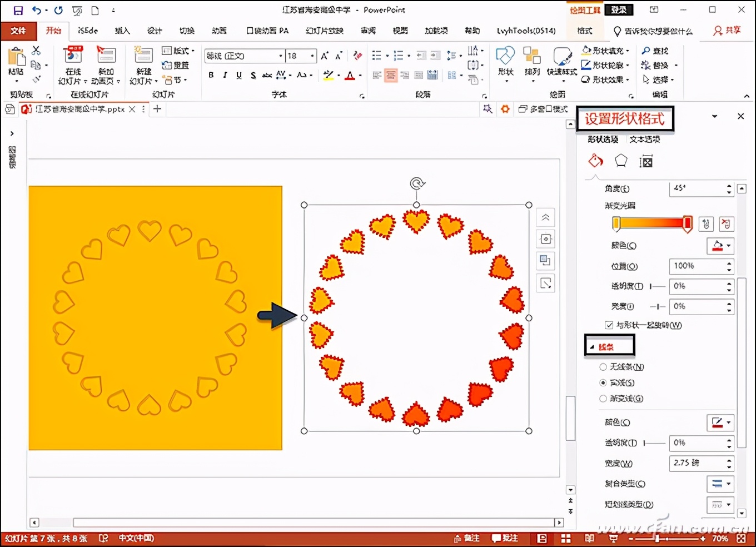Click the Replace button
Image resolution: width=756 pixels, height=547 pixels.
click(x=656, y=65)
